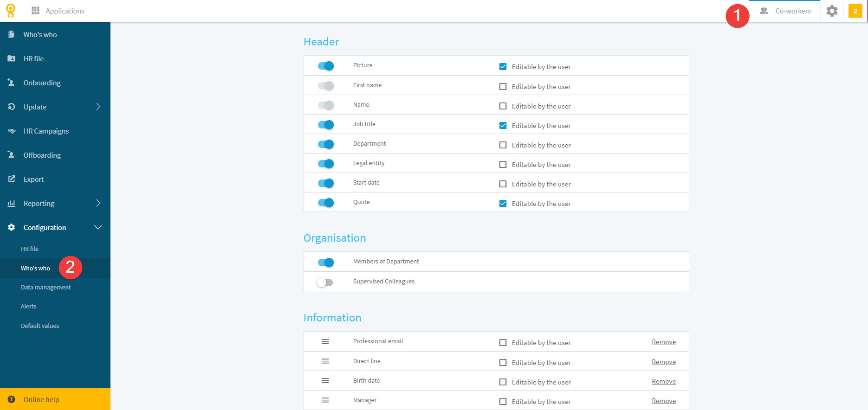Remove the Direct line field
The image size is (868, 410).
click(x=664, y=362)
